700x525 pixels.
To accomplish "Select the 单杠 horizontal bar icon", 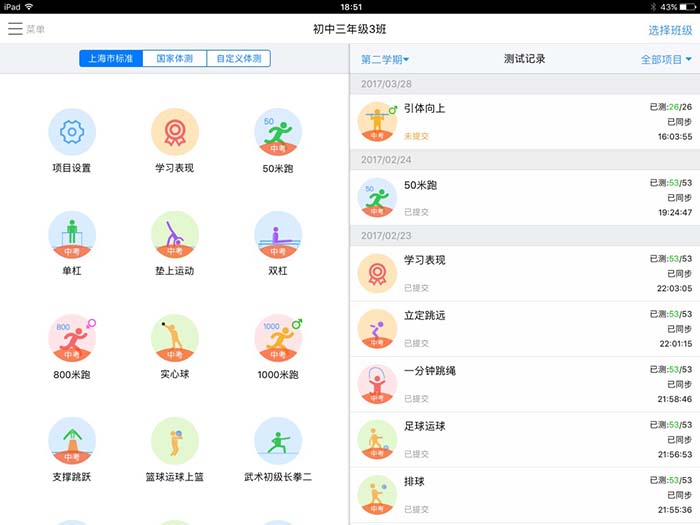I will click(72, 235).
